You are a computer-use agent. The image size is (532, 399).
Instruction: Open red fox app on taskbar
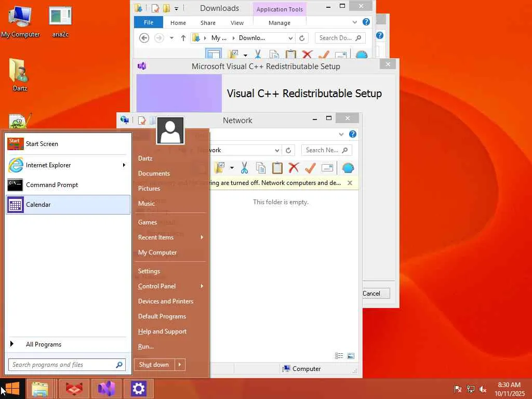click(74, 389)
